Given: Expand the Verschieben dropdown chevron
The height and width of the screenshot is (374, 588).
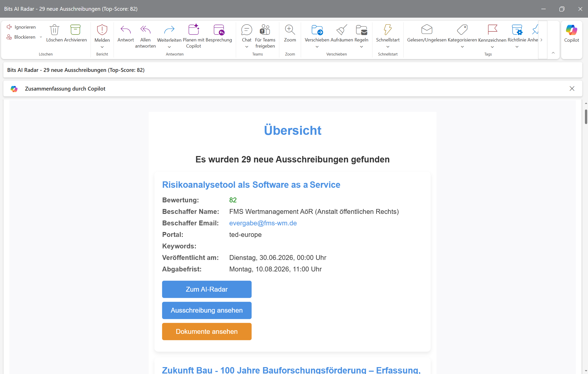Looking at the screenshot, I should point(317,47).
